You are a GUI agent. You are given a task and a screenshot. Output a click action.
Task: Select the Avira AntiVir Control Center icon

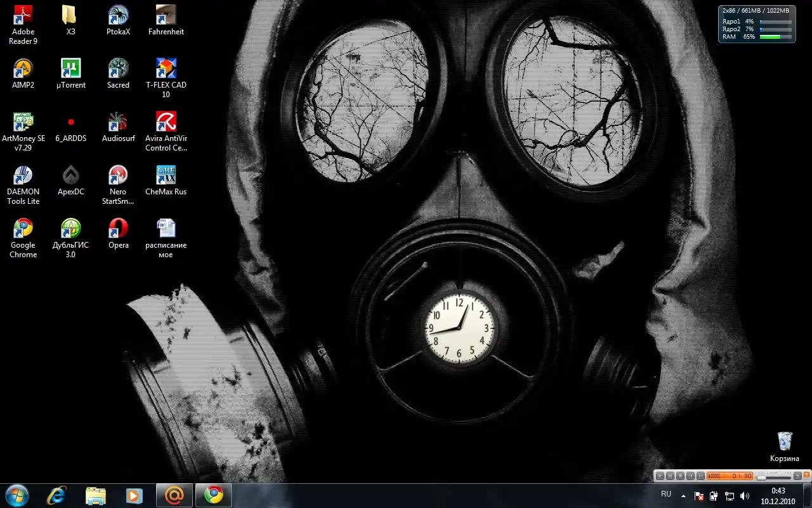point(166,122)
